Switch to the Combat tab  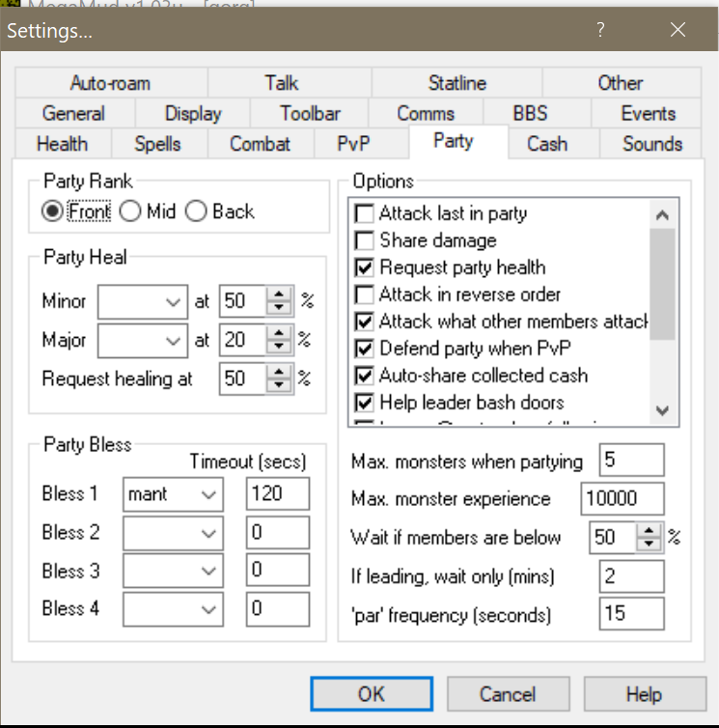point(260,144)
